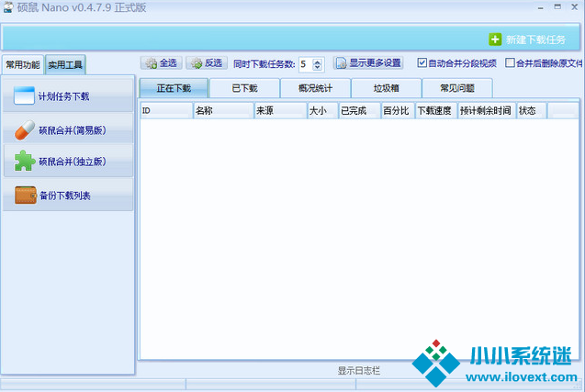The image size is (585, 392).
Task: Enable 合并后删除原文件 checkbox
Action: point(510,62)
